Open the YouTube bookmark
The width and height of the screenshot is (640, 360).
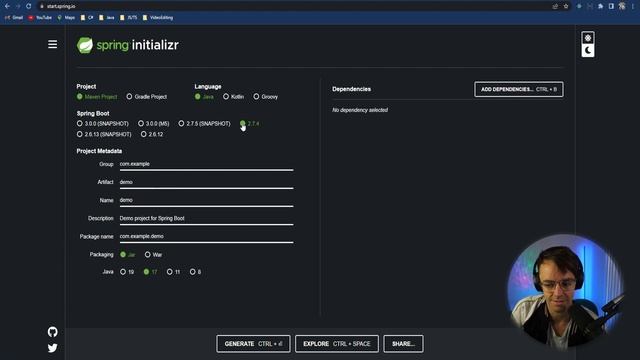tap(40, 18)
